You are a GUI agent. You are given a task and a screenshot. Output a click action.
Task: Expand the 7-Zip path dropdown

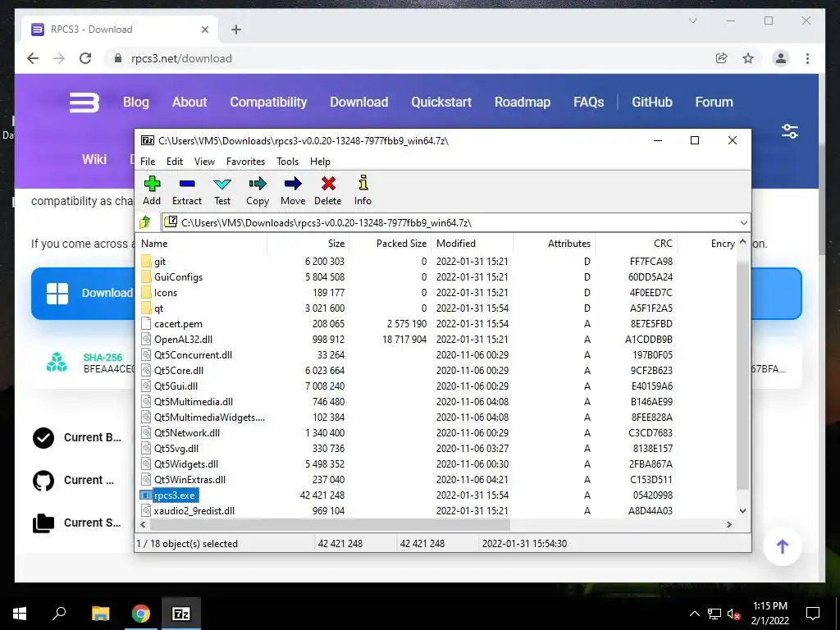pos(743,222)
